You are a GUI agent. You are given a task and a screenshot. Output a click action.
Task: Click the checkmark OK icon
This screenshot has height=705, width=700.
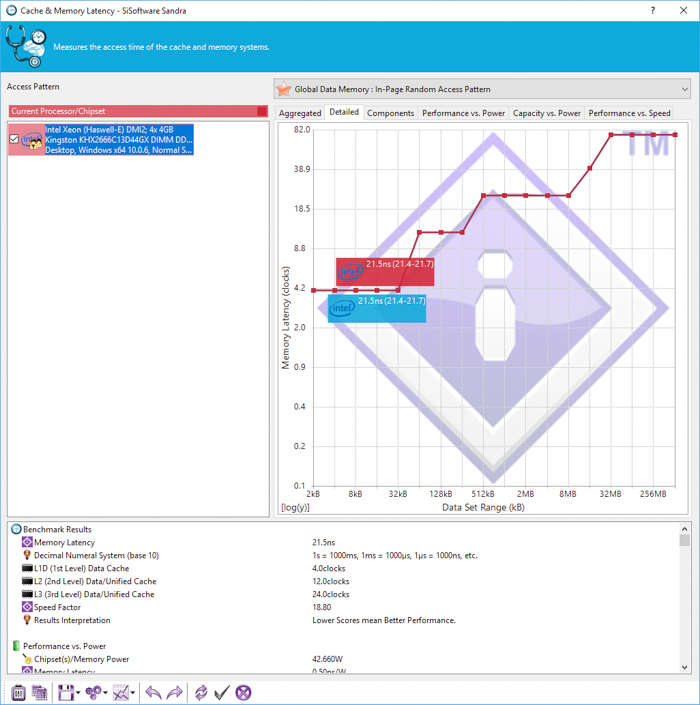(222, 692)
